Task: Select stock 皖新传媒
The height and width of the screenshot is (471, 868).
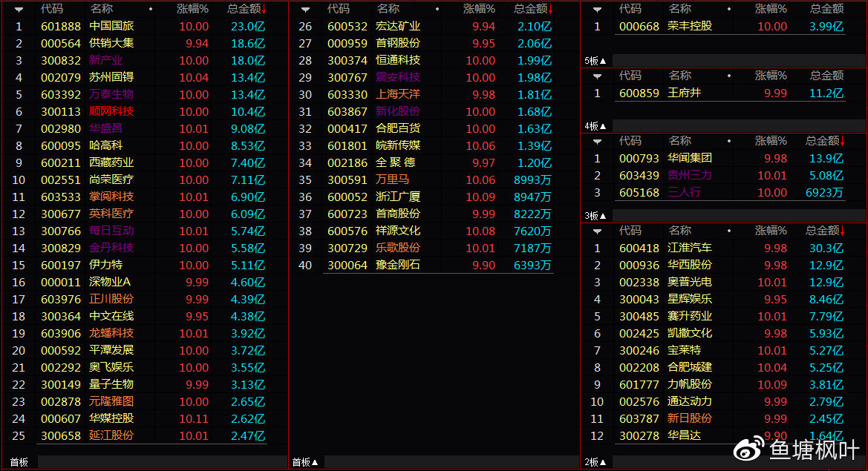Action: point(398,146)
